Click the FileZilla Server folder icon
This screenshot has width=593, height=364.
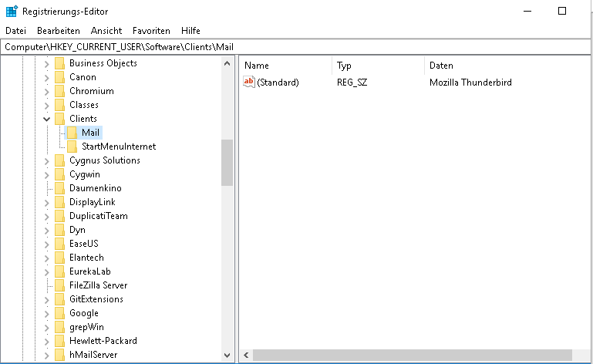(x=59, y=285)
